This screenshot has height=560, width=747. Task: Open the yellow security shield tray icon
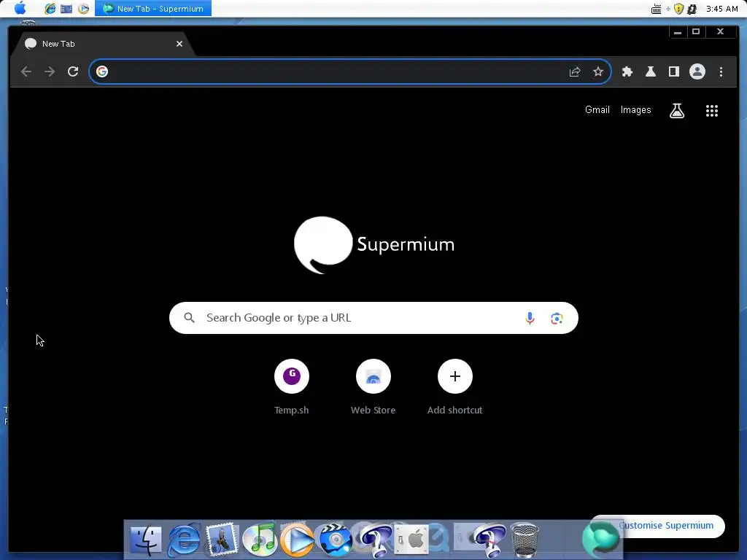679,9
